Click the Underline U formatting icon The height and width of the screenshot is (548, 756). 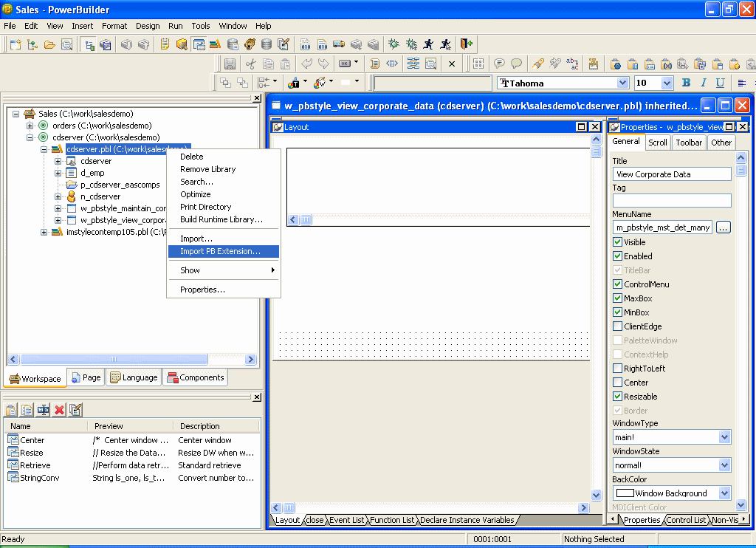[720, 83]
